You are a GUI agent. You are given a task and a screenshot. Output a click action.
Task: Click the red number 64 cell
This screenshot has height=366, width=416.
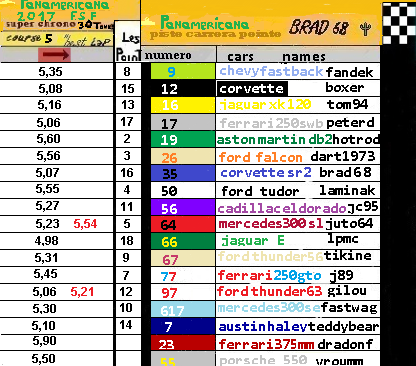pyautogui.click(x=183, y=224)
